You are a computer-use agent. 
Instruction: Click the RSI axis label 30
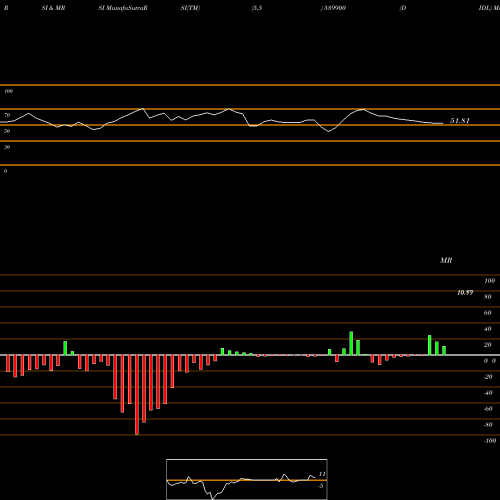click(x=7, y=147)
